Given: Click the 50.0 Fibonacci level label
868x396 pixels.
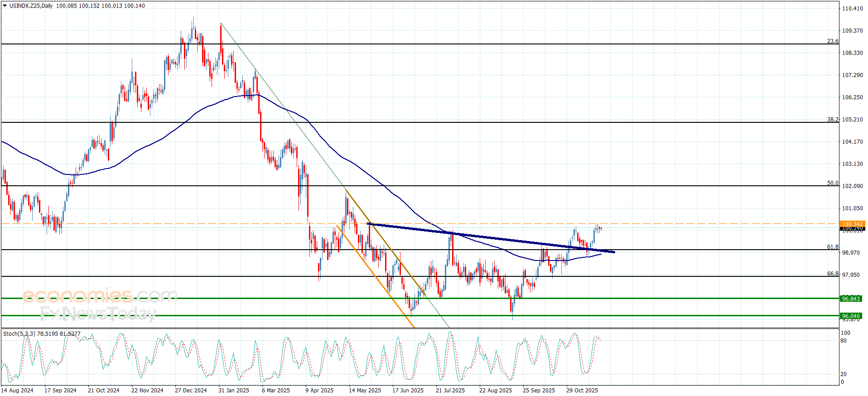Looking at the screenshot, I should pyautogui.click(x=833, y=183).
